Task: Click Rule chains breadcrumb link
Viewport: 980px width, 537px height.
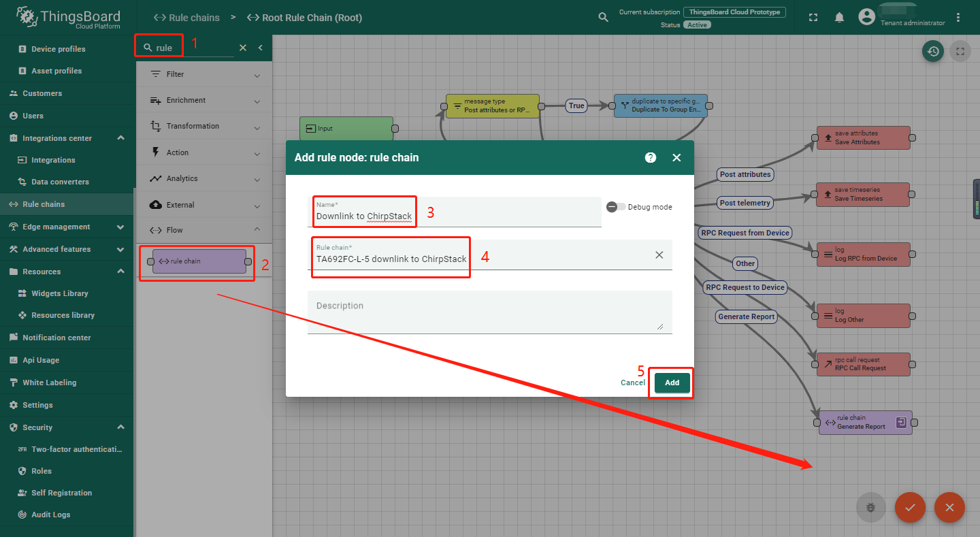Action: click(x=186, y=18)
